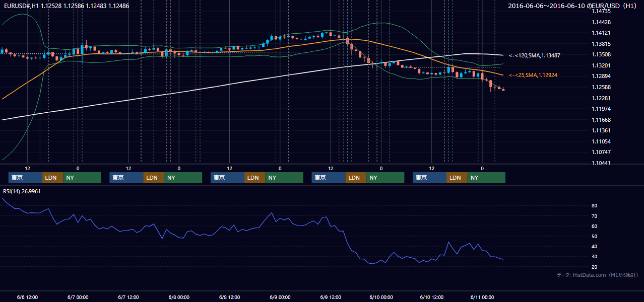This screenshot has height=302, width=644.
Task: Click the 6/10 00:00 date label
Action: pos(381,297)
